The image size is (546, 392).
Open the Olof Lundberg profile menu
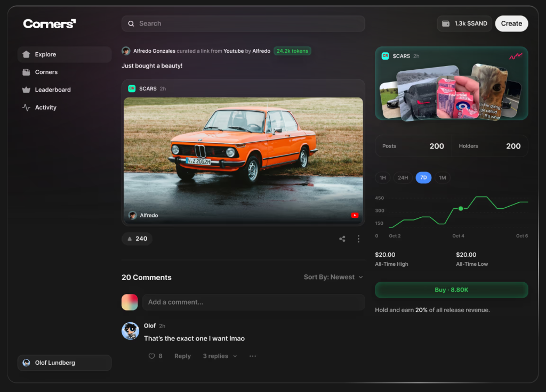tap(65, 363)
